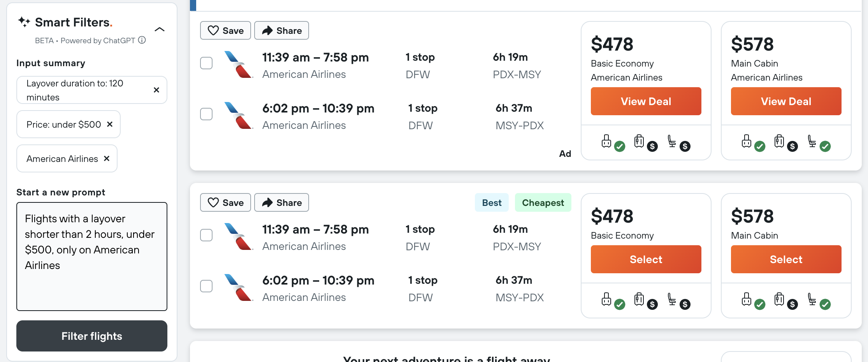Click View Deal for $578 Main Cabin
The width and height of the screenshot is (868, 362).
click(x=786, y=101)
